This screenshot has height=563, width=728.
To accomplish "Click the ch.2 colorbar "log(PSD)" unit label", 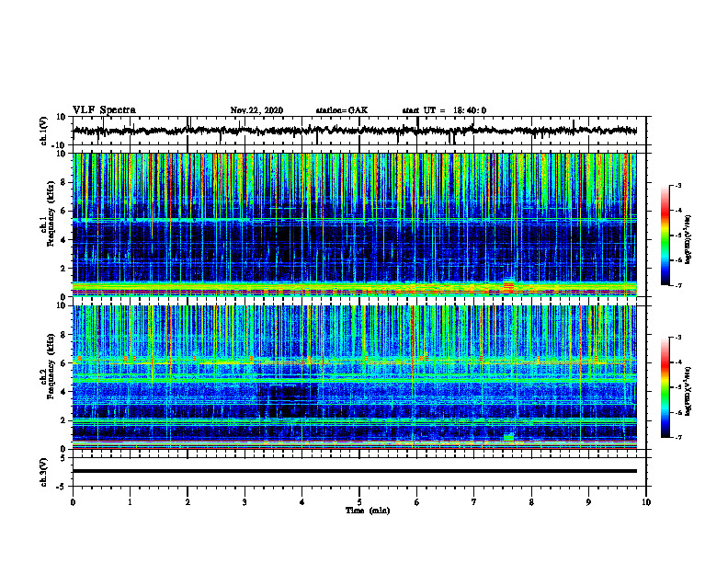I will pyautogui.click(x=688, y=390).
